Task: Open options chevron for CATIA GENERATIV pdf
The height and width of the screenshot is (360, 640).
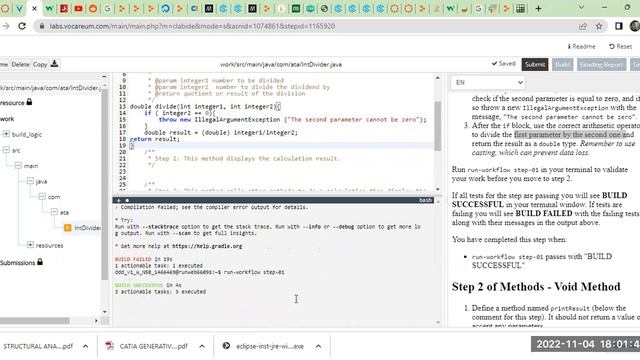Action: click(x=202, y=346)
